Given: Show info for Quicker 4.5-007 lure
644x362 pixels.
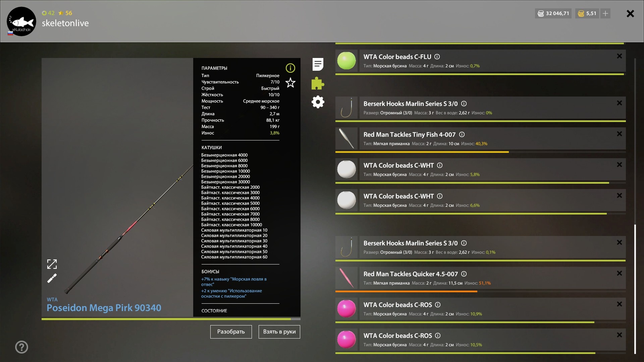Looking at the screenshot, I should (x=464, y=274).
